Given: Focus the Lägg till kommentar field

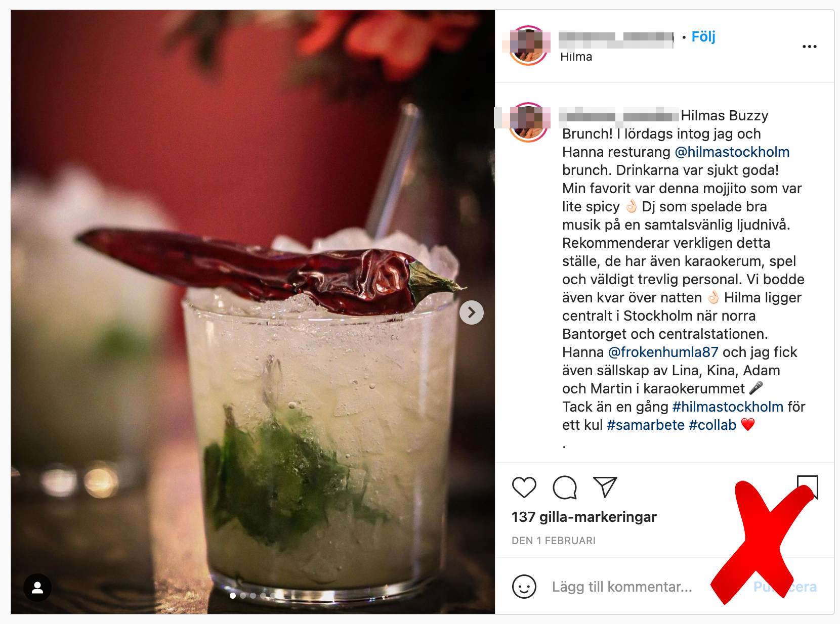Looking at the screenshot, I should tap(622, 587).
